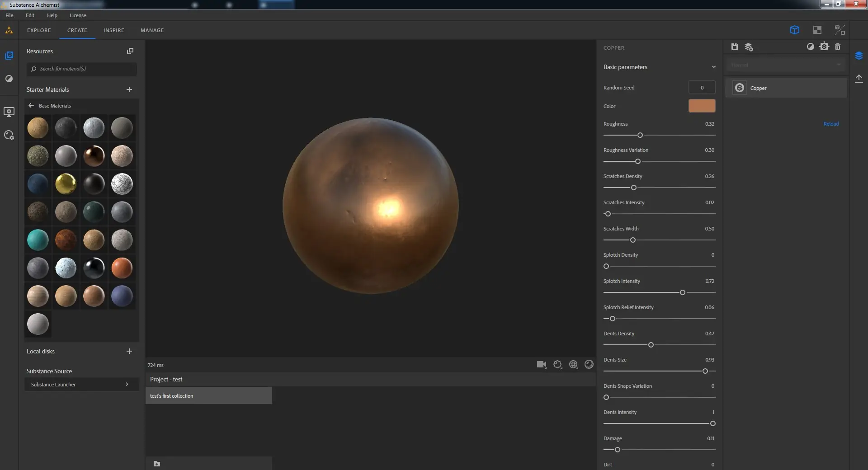Open the half-circle filters icon in left sidebar
The height and width of the screenshot is (470, 868).
coord(9,79)
